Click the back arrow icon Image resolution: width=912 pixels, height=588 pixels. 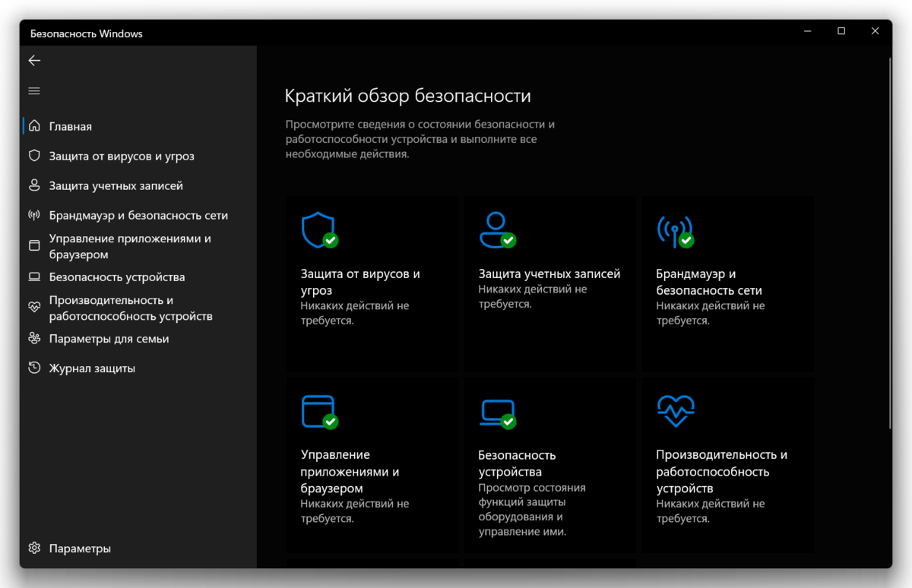coord(34,60)
